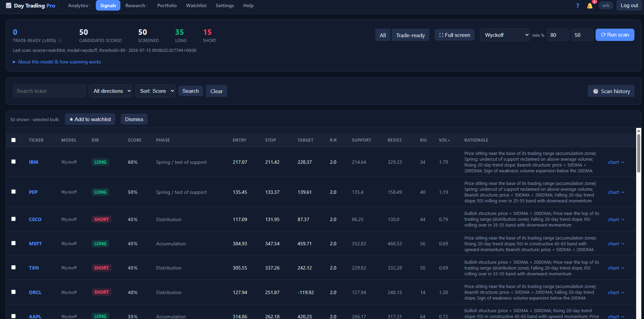Click the min % threshold field
The image size is (644, 319).
click(x=558, y=35)
